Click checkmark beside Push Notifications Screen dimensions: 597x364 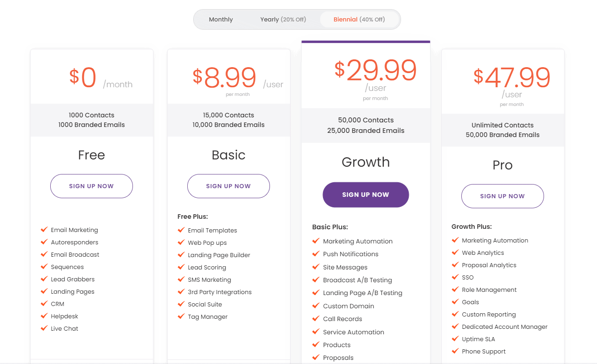316,253
